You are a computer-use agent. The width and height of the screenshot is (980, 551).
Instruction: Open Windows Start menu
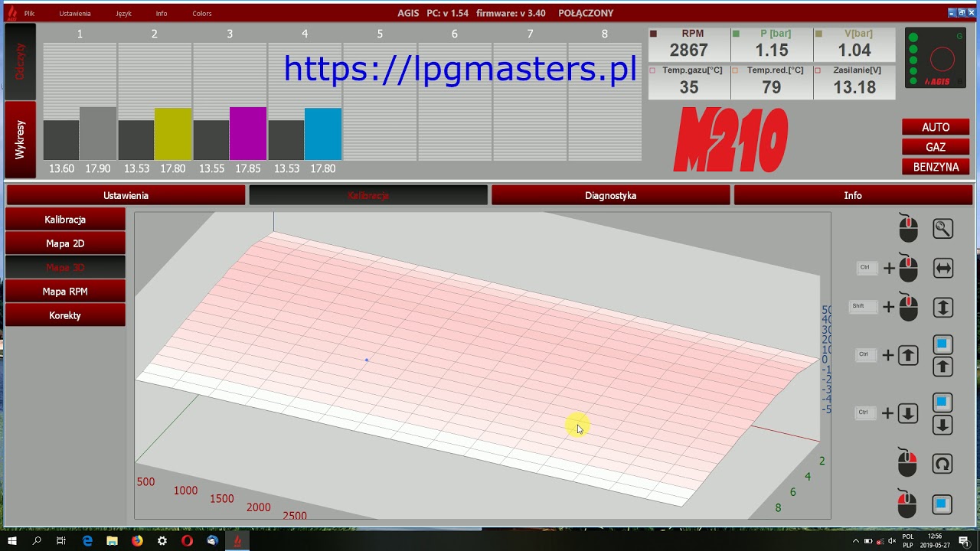(x=11, y=540)
